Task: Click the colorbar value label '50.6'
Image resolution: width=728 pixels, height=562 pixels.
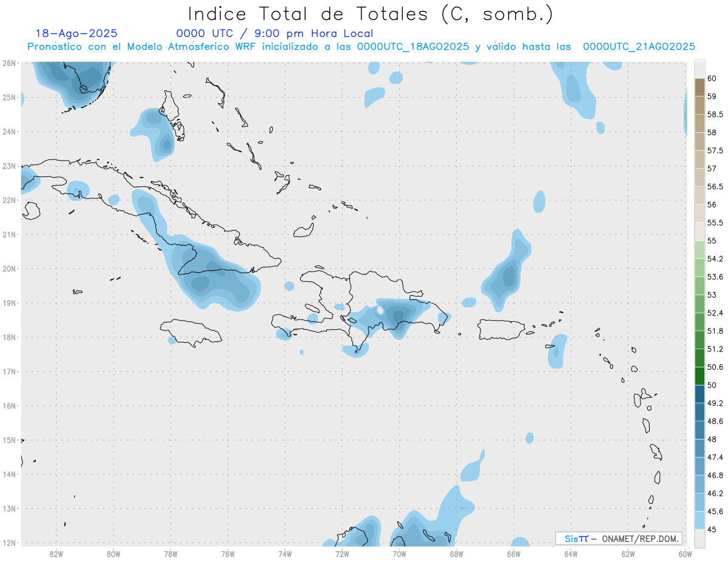Action: click(716, 367)
